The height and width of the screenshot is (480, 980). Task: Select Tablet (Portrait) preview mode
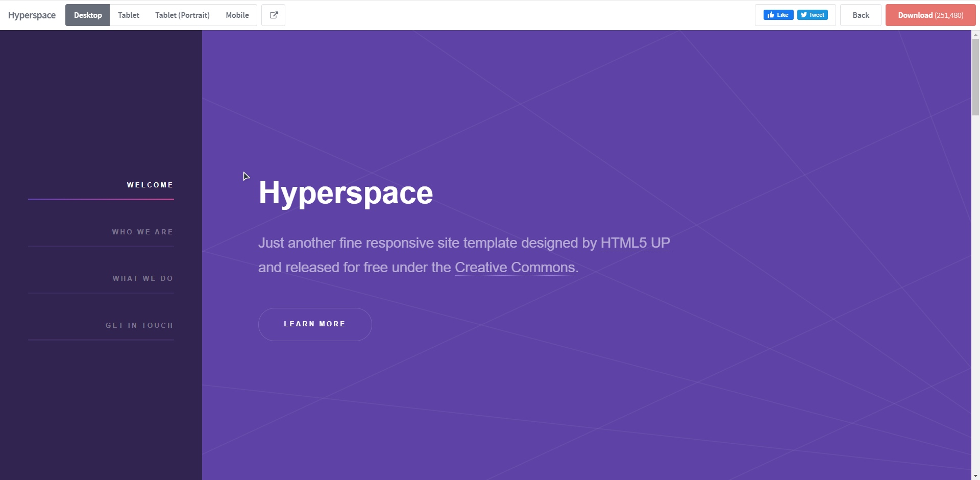[x=182, y=15]
